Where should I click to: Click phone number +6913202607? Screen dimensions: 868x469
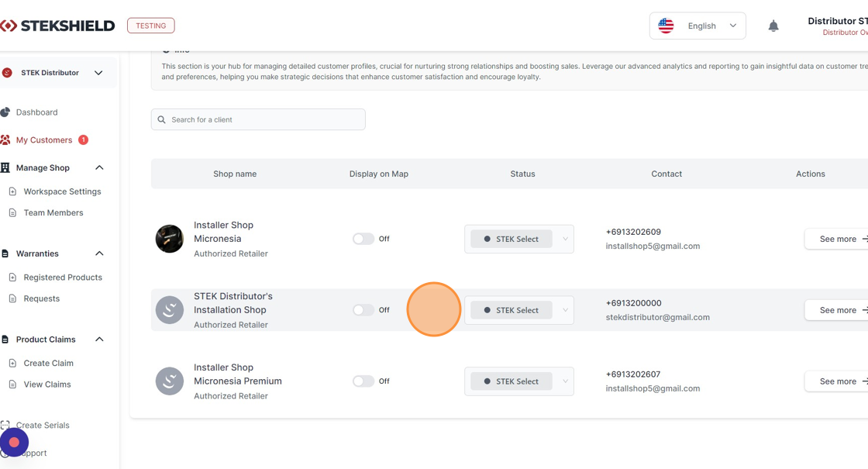pyautogui.click(x=633, y=374)
